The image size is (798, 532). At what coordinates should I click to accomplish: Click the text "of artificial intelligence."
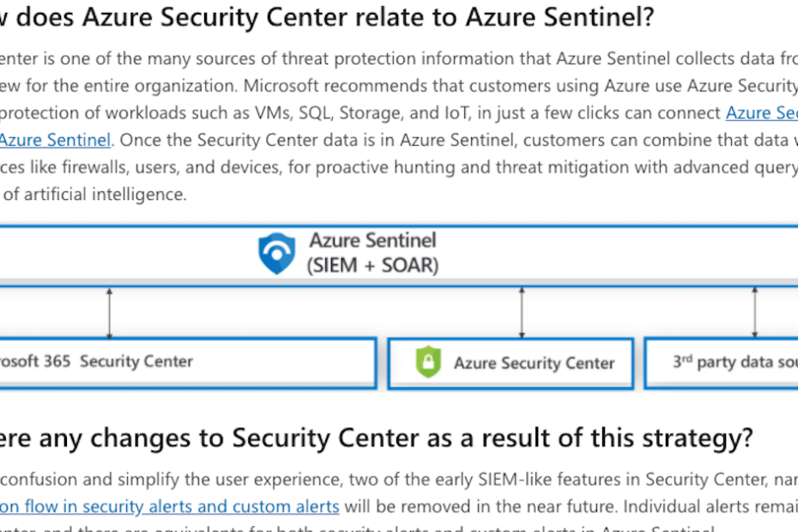[95, 194]
